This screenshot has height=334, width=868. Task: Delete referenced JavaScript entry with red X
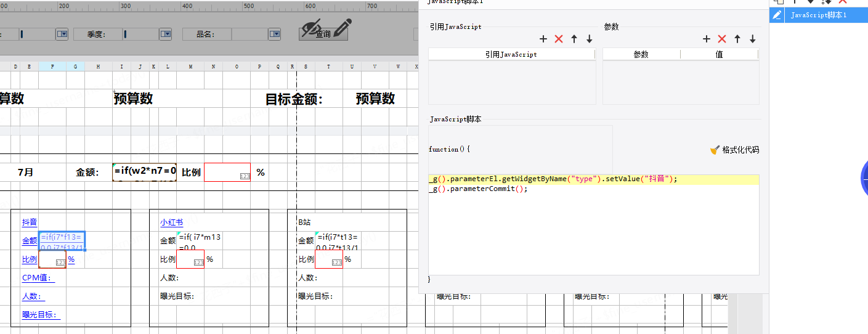559,39
